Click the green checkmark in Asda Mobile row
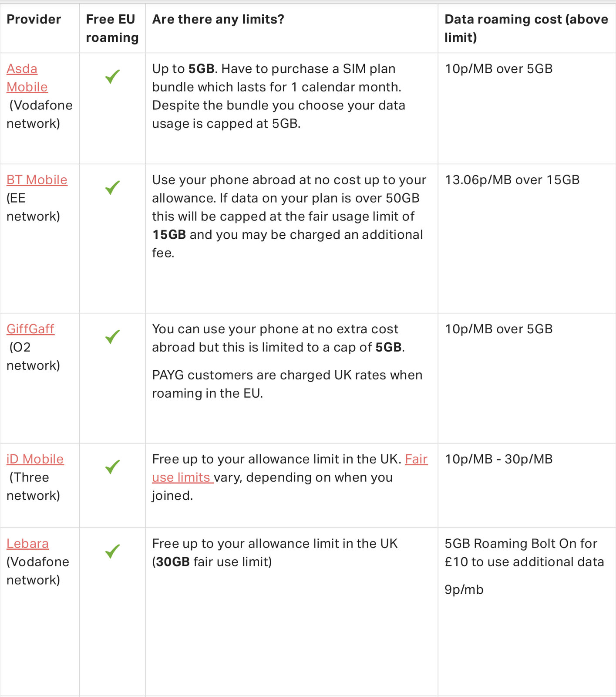 [x=112, y=77]
